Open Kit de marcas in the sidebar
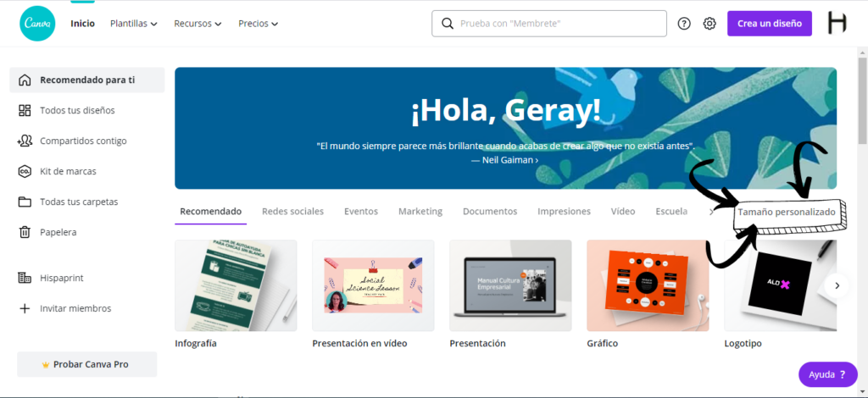 click(x=87, y=171)
